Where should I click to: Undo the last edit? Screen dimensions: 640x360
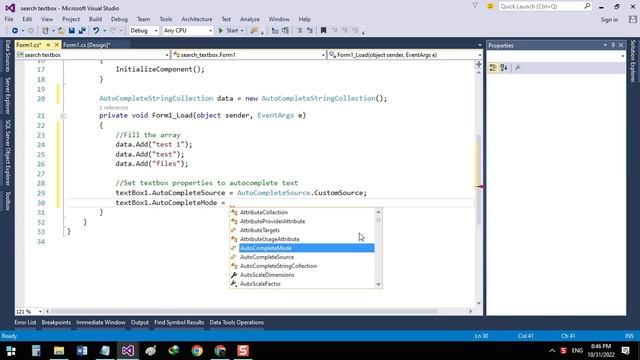pyautogui.click(x=96, y=31)
